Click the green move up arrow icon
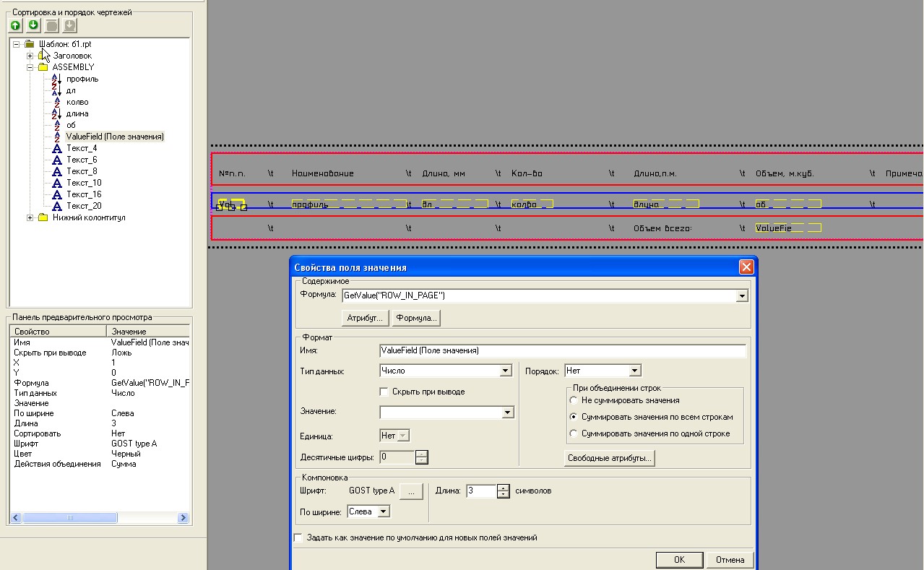The height and width of the screenshot is (570, 924). pyautogui.click(x=16, y=25)
